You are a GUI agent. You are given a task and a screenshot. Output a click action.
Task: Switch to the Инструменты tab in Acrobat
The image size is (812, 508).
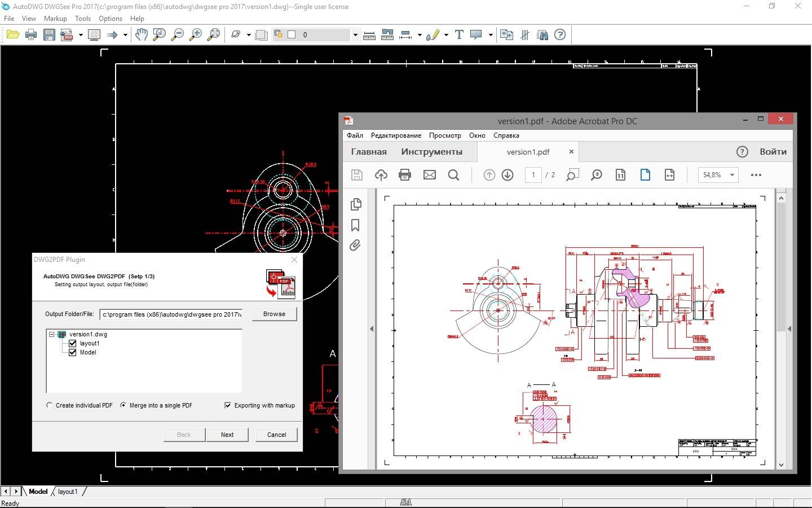tap(432, 152)
